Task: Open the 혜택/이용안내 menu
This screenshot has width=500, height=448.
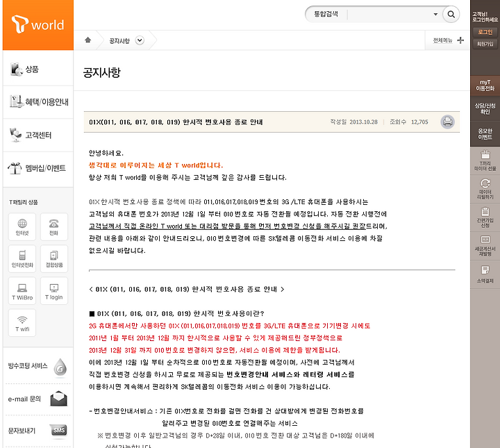Action: pos(38,101)
